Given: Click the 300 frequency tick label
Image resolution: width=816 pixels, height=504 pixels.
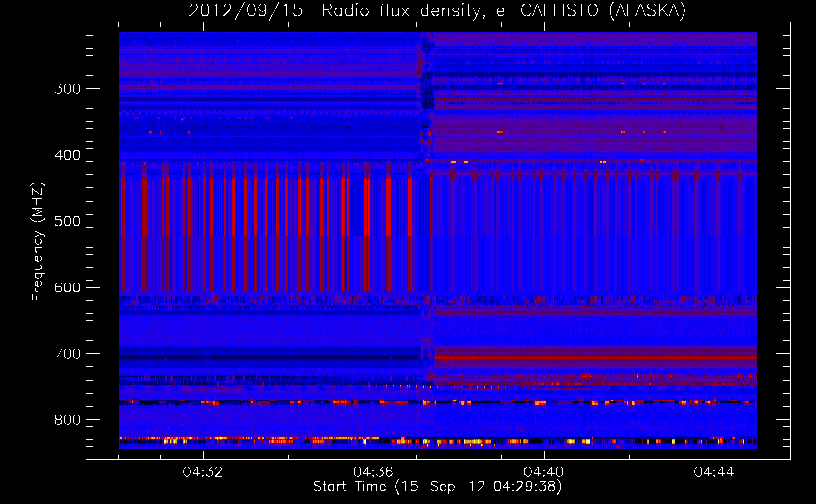Looking at the screenshot, I should (x=68, y=89).
